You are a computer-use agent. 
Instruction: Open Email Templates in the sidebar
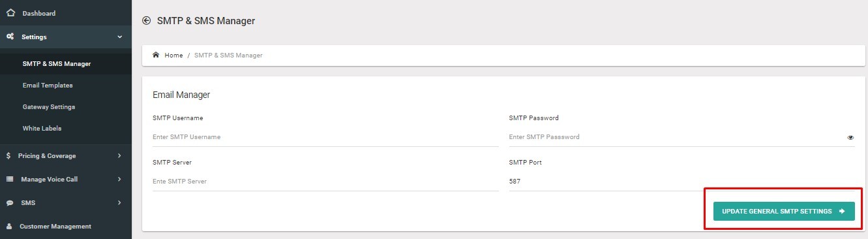[48, 85]
